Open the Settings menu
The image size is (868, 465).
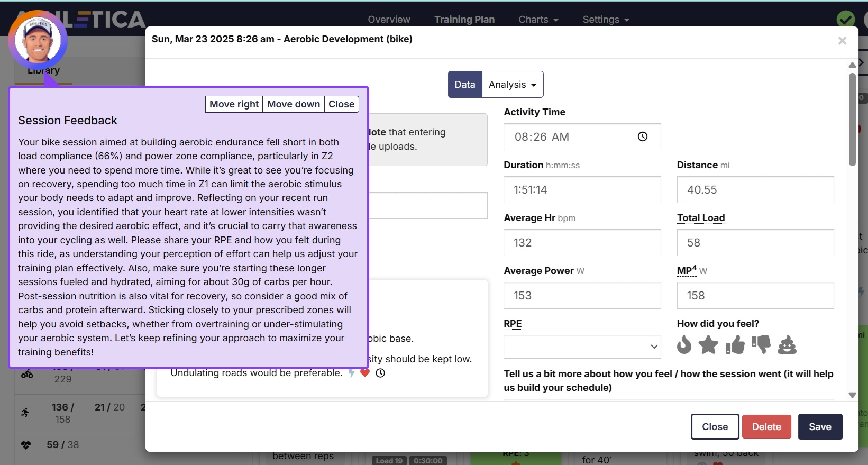point(606,20)
